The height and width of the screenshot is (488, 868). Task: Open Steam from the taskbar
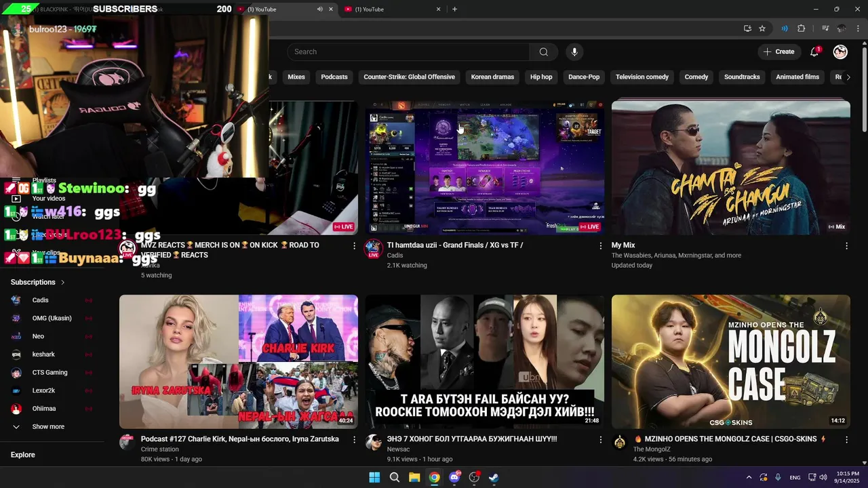[494, 477]
